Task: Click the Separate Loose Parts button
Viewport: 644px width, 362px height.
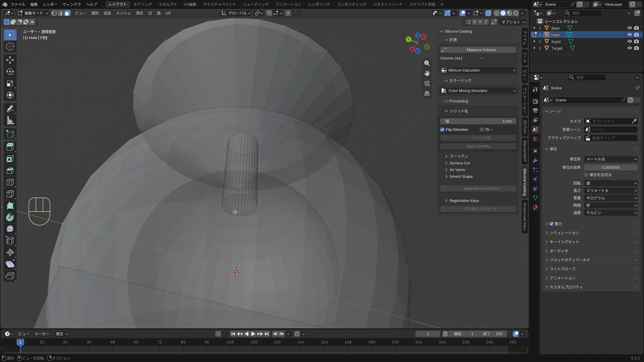Action: 478,189
